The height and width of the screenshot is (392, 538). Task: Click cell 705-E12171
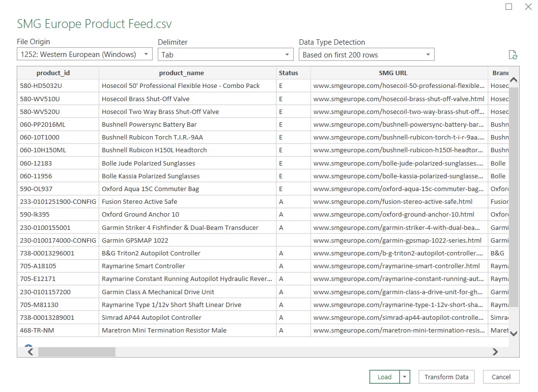(x=57, y=279)
